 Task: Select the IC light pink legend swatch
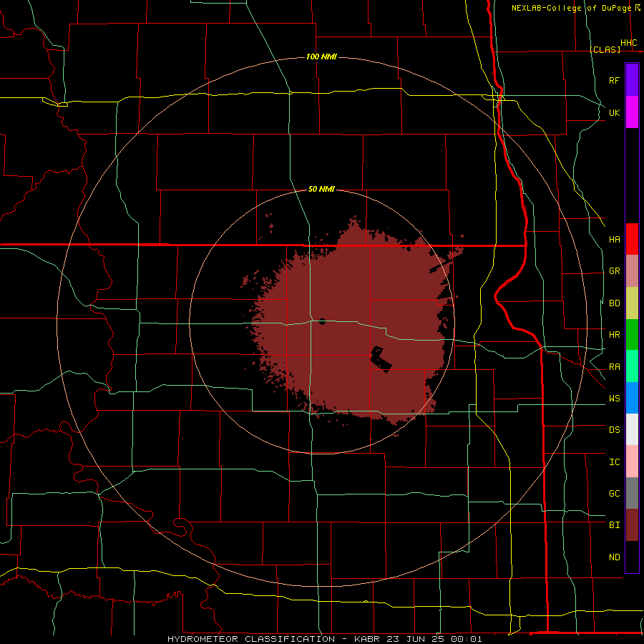pyautogui.click(x=632, y=462)
